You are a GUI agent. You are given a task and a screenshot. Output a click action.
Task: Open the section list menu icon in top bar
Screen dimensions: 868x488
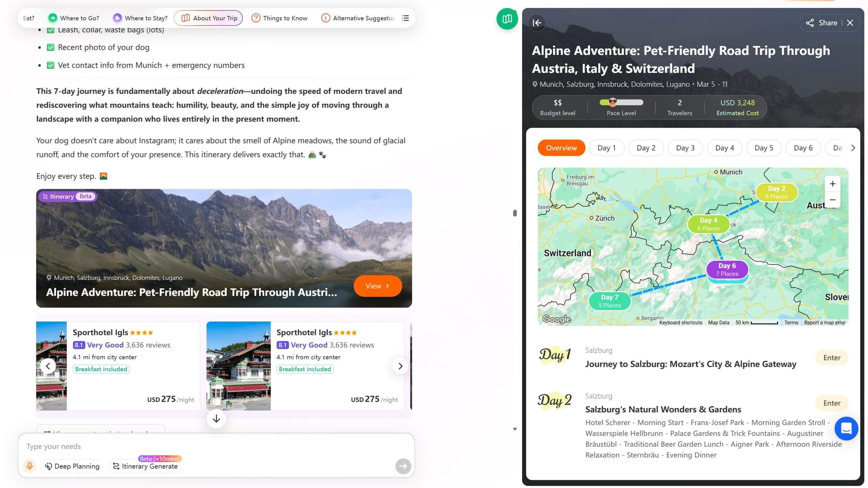coord(405,18)
